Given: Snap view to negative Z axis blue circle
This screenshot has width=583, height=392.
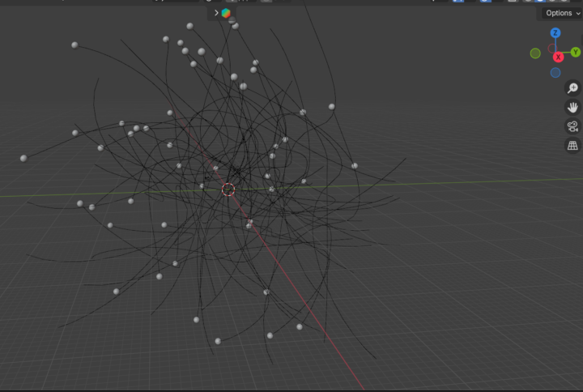Looking at the screenshot, I should point(555,73).
